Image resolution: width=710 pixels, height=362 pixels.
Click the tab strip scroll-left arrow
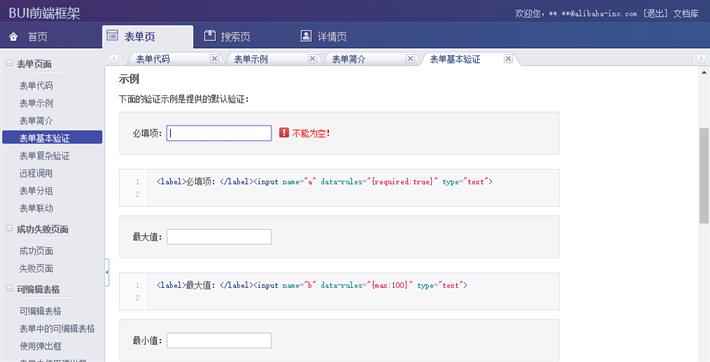tap(114, 59)
